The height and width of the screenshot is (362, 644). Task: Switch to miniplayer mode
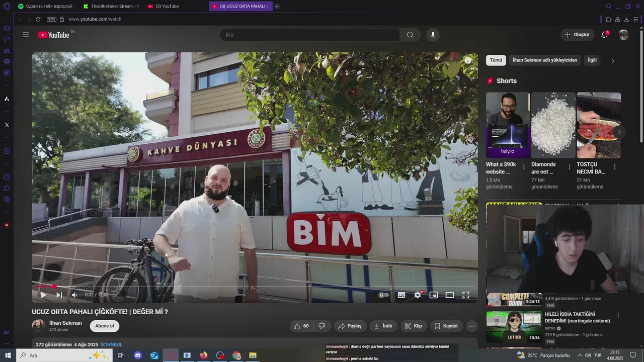pyautogui.click(x=434, y=295)
